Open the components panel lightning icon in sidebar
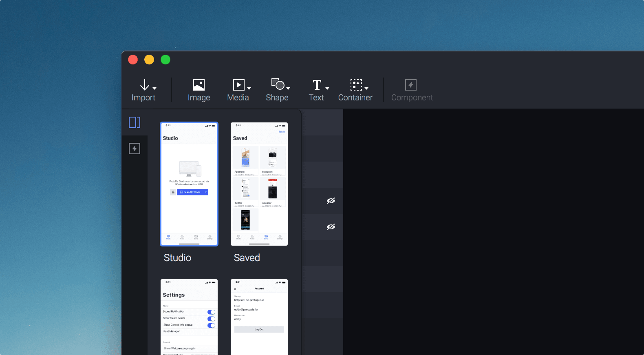 135,149
